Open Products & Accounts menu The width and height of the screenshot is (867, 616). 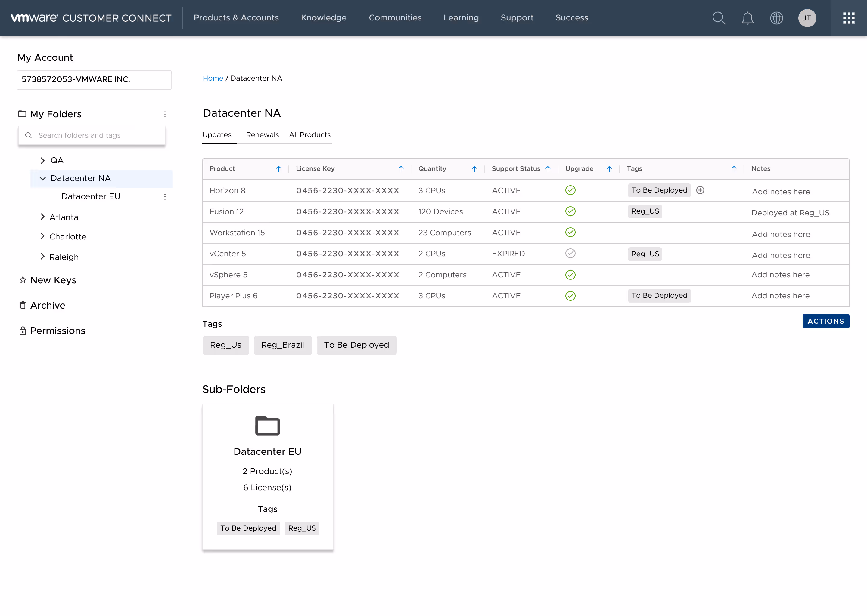[x=236, y=18]
